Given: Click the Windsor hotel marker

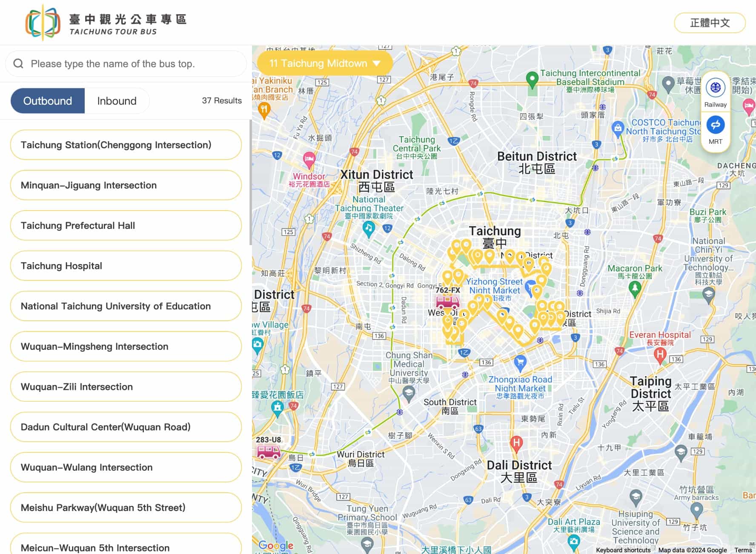Looking at the screenshot, I should point(309,160).
